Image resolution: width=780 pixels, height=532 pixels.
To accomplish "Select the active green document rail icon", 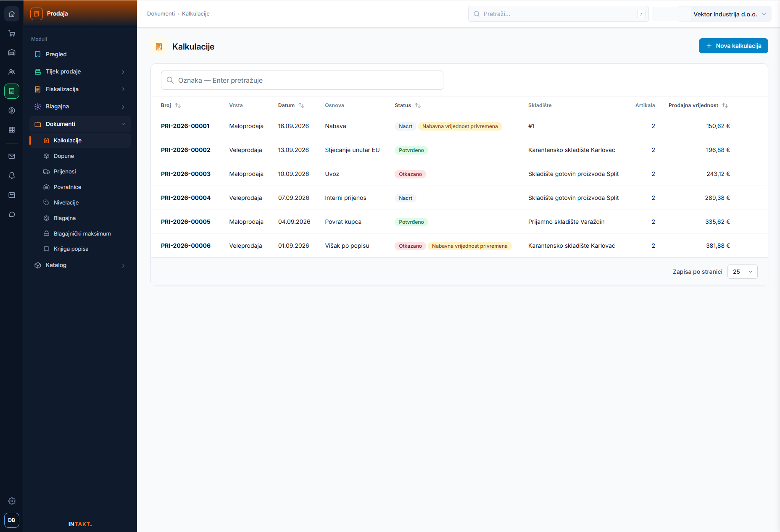I will (12, 91).
